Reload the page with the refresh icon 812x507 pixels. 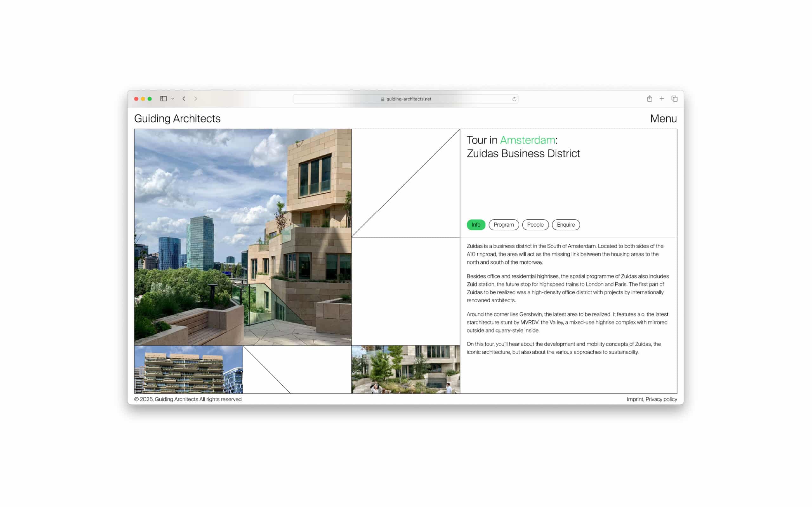[x=514, y=99]
